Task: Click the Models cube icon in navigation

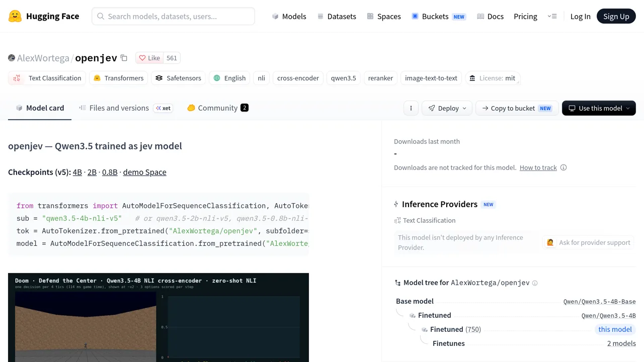Action: tap(275, 16)
